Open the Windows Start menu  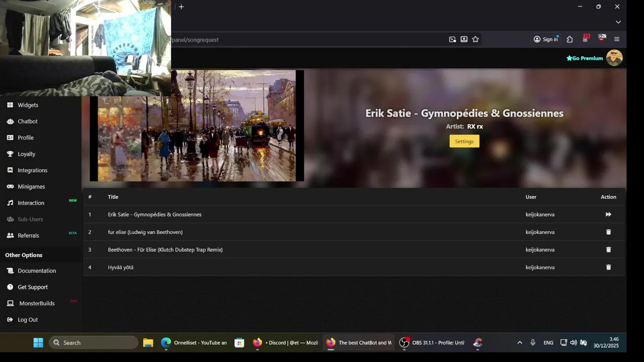click(38, 342)
